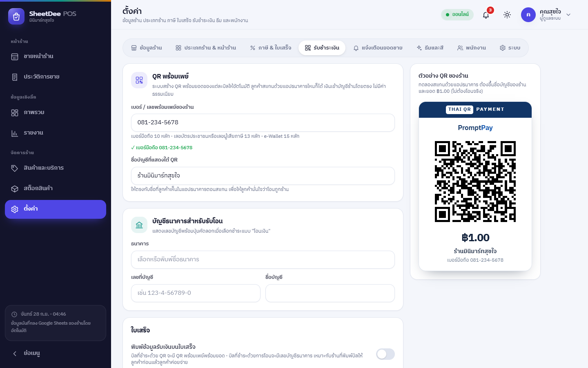The height and width of the screenshot is (368, 588).
Task: Enable พิมพ์ข้อมูลรับเงินบนใบเสร็จ toggle
Action: 385,354
